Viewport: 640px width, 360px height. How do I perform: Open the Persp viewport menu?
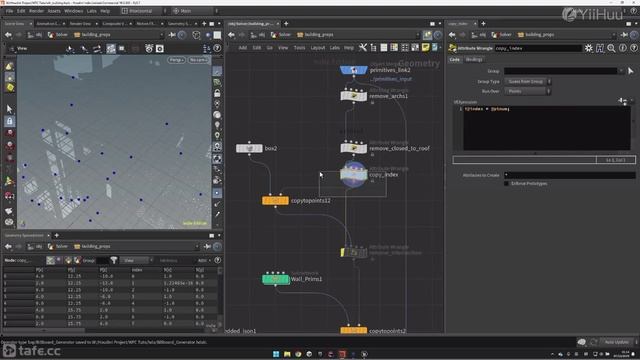pos(176,60)
